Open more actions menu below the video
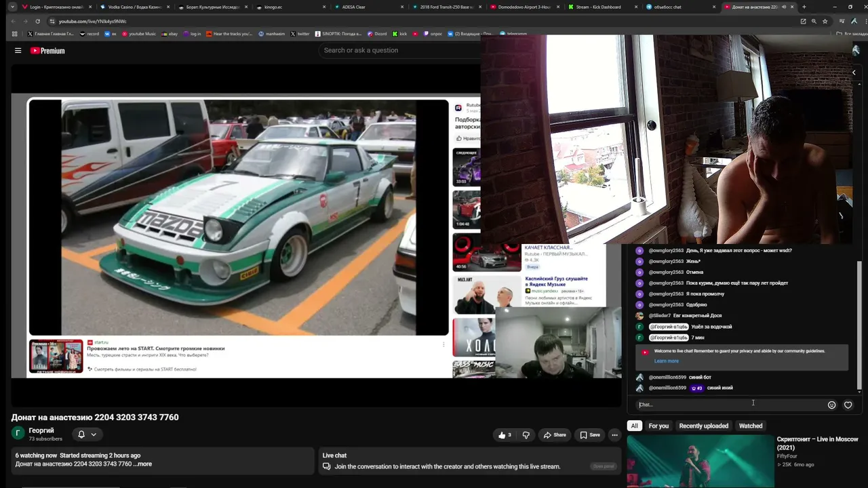The width and height of the screenshot is (868, 488). pyautogui.click(x=614, y=435)
